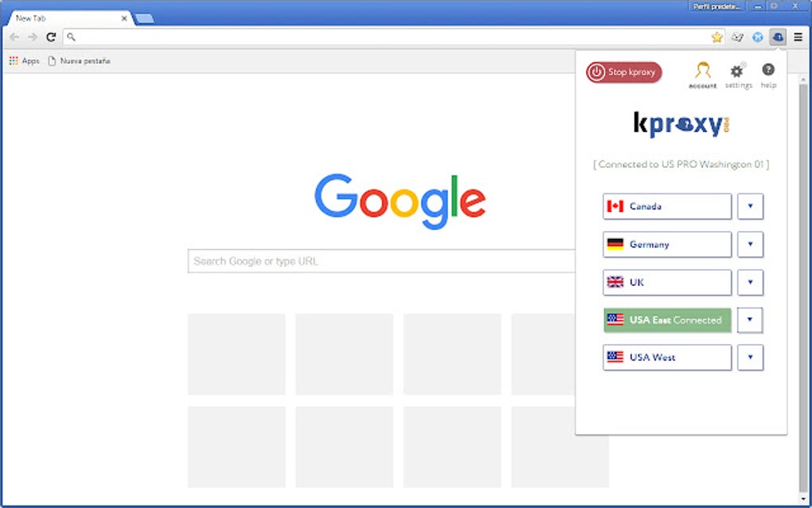Reload the current page
The width and height of the screenshot is (812, 508).
point(50,37)
